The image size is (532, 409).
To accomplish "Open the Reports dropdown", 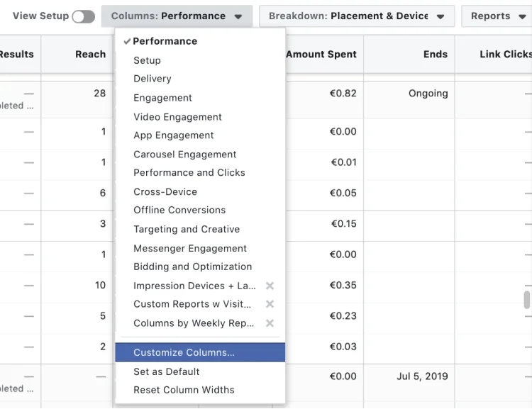I will click(x=499, y=16).
